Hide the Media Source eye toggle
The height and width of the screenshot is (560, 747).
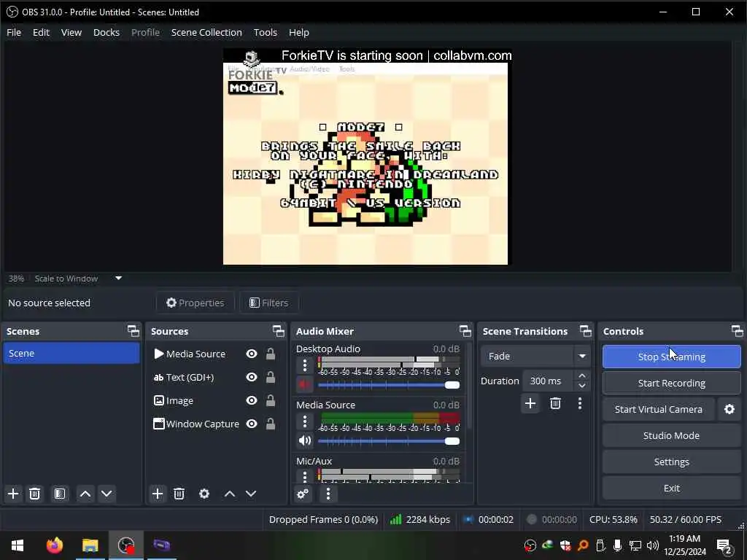[x=252, y=354]
